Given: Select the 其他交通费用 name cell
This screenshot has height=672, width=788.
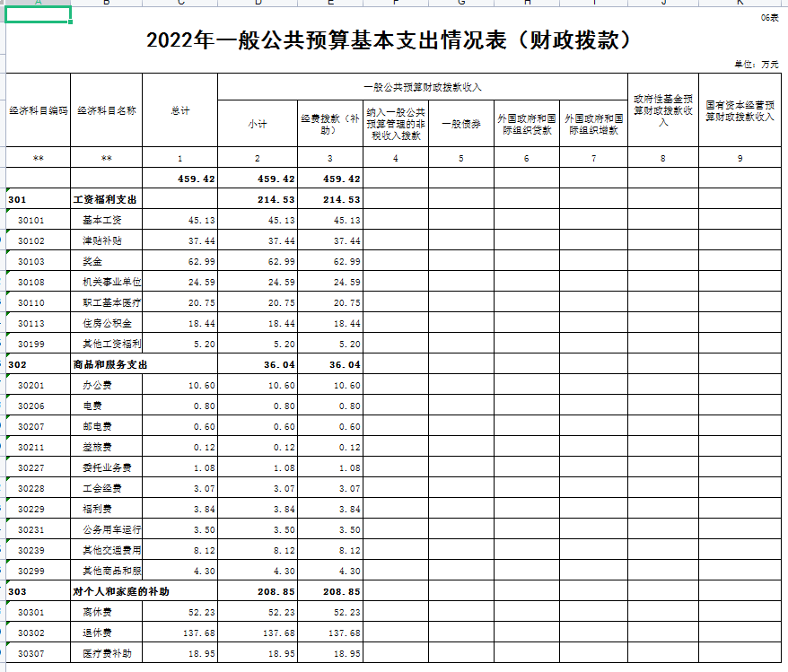Looking at the screenshot, I should (x=107, y=550).
